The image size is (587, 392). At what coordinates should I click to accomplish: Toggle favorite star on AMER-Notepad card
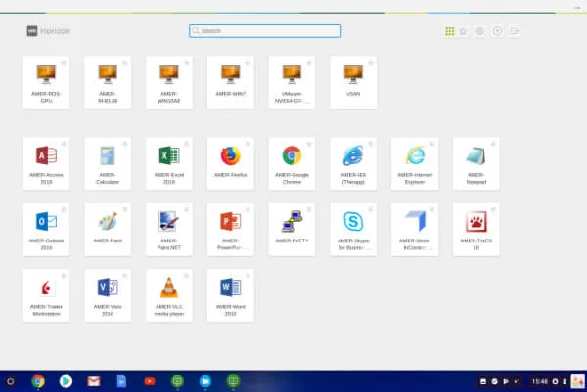[x=493, y=144]
